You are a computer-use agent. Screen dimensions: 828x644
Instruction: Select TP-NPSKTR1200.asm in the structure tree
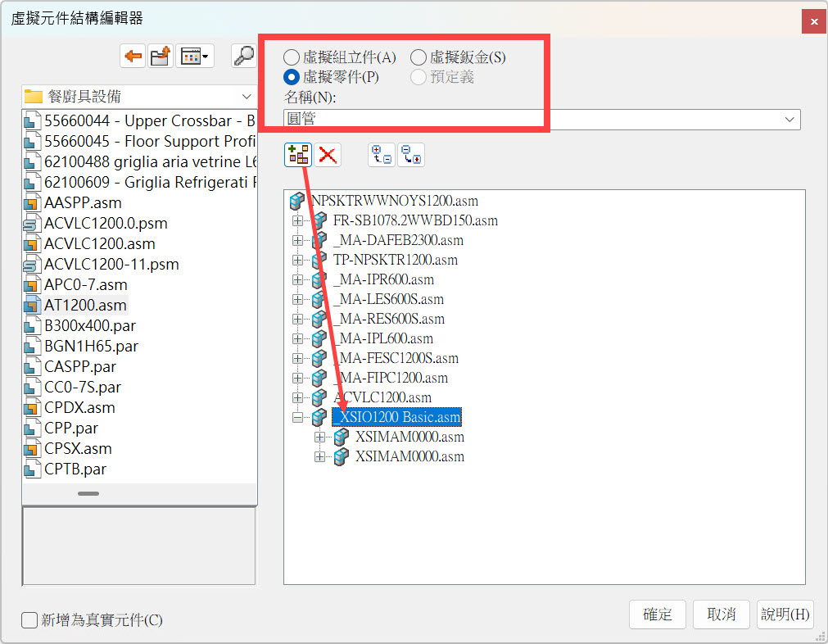coord(395,260)
